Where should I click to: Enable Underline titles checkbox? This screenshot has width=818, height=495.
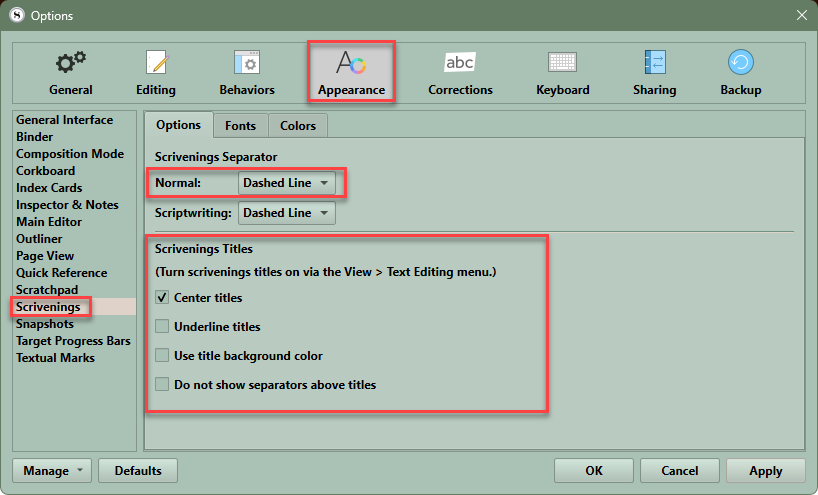coord(162,327)
